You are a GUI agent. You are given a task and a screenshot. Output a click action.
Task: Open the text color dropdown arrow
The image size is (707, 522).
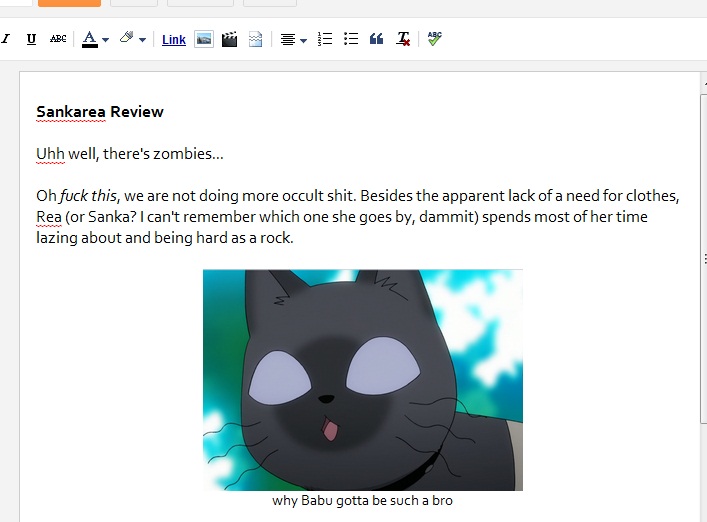[x=106, y=40]
